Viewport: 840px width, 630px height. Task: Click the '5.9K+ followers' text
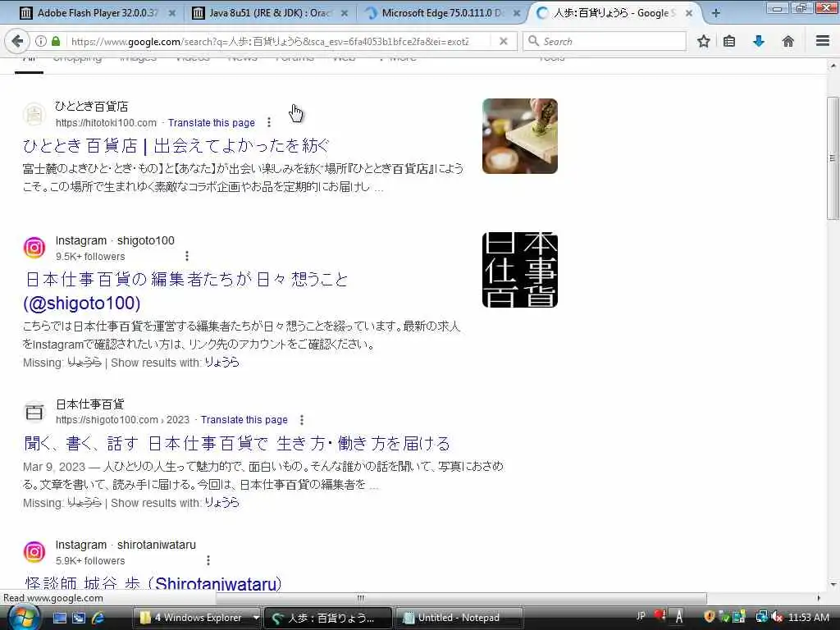90,560
